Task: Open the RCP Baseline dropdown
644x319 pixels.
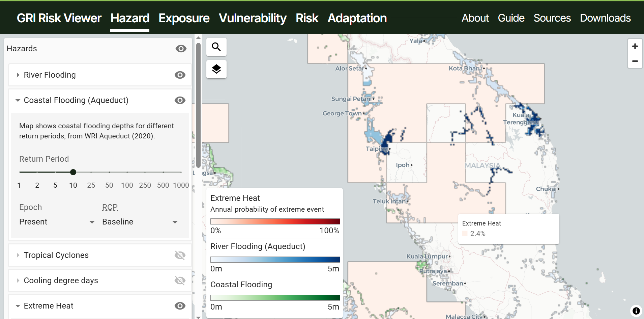Action: tap(141, 222)
